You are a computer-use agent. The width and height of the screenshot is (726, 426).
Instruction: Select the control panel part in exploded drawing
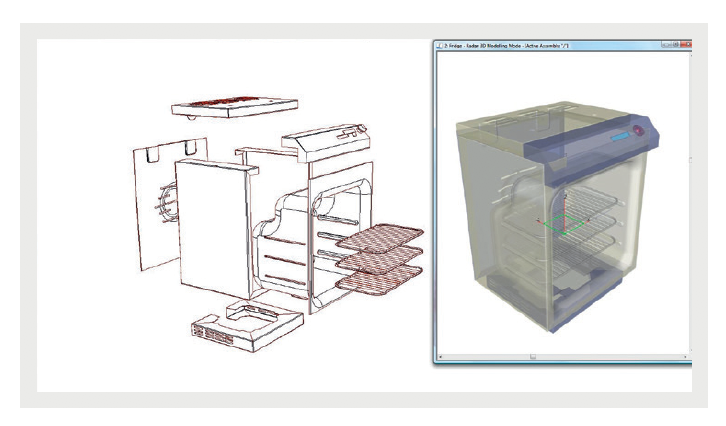tap(326, 141)
